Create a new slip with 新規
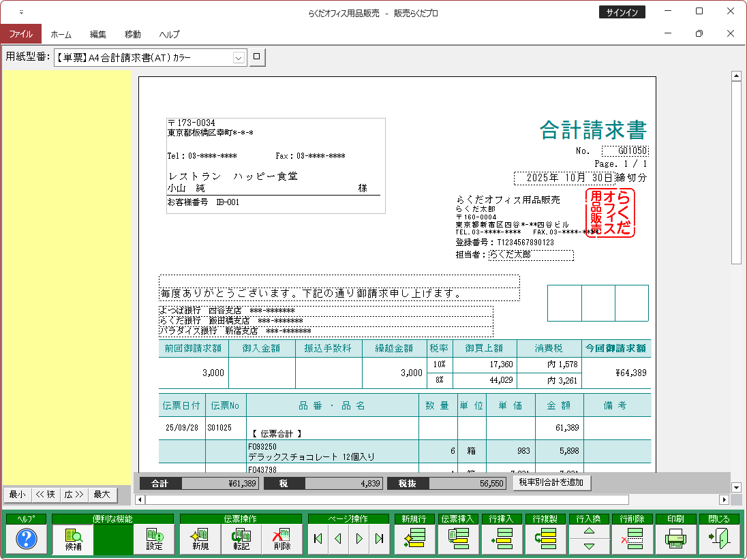 pos(200,539)
